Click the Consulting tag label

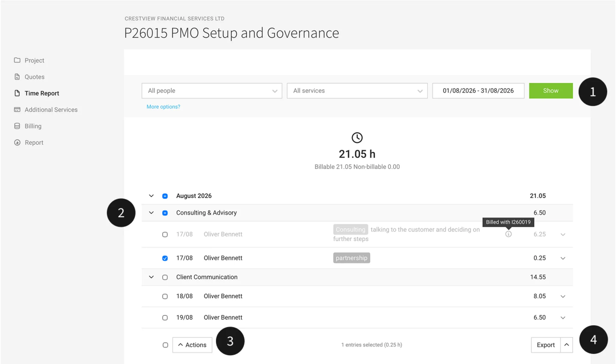[x=350, y=229]
